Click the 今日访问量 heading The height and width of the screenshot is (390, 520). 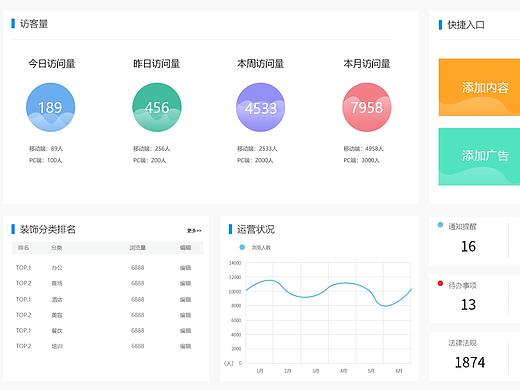(52, 63)
